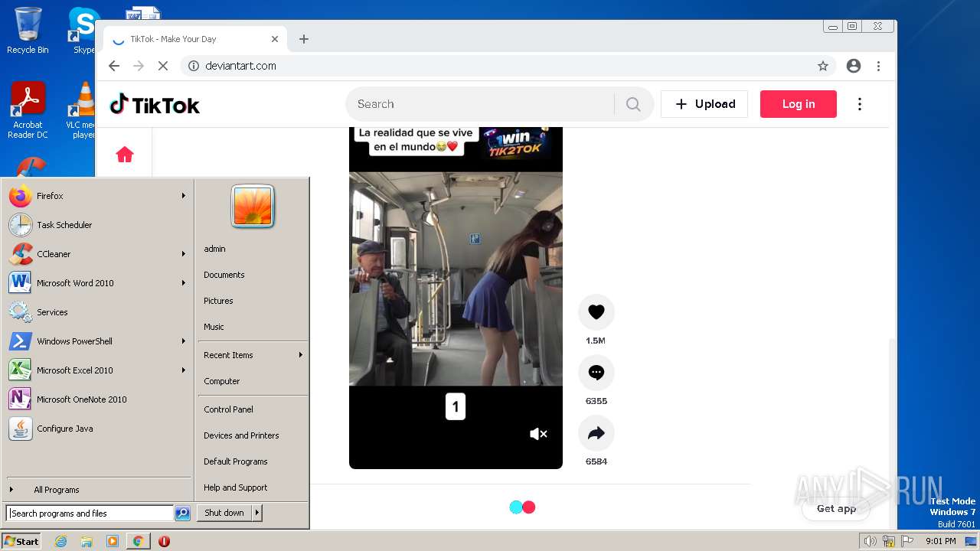
Task: Open Configure Java
Action: pos(98,429)
